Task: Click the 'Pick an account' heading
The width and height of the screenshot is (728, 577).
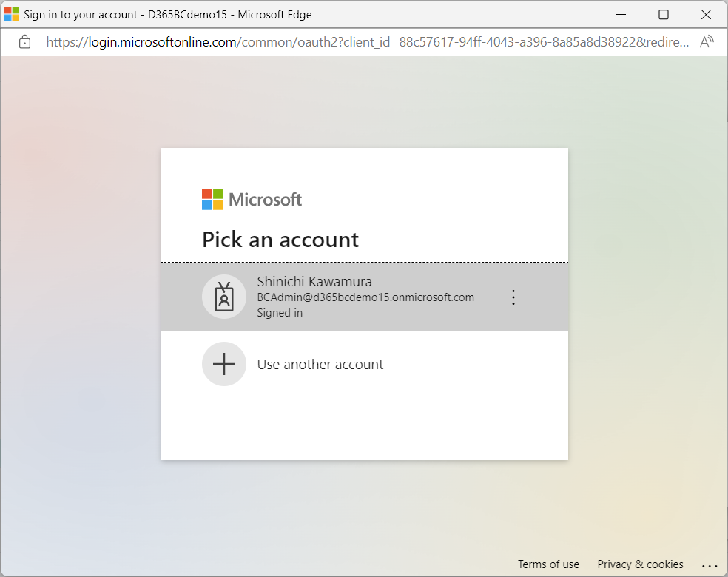Action: pos(280,240)
